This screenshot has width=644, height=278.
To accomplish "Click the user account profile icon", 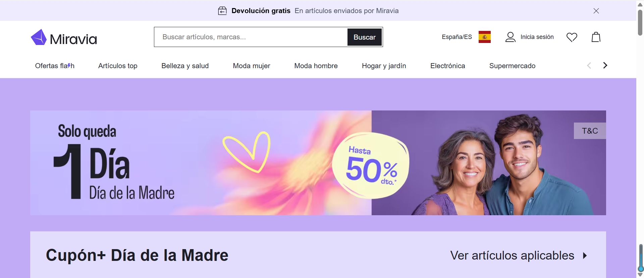I will click(x=511, y=37).
